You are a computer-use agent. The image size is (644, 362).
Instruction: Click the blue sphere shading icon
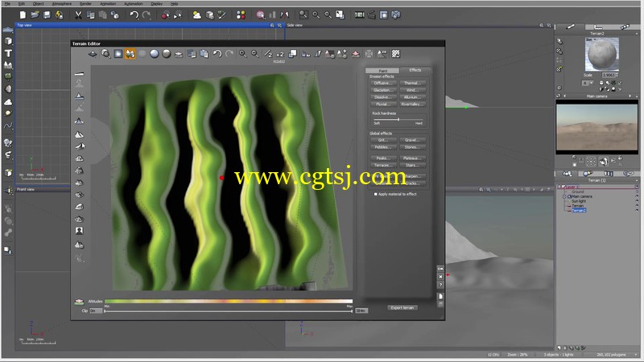click(x=154, y=54)
